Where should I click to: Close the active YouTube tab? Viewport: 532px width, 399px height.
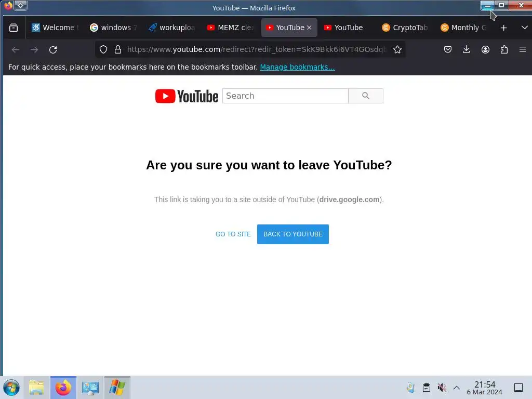pyautogui.click(x=309, y=28)
